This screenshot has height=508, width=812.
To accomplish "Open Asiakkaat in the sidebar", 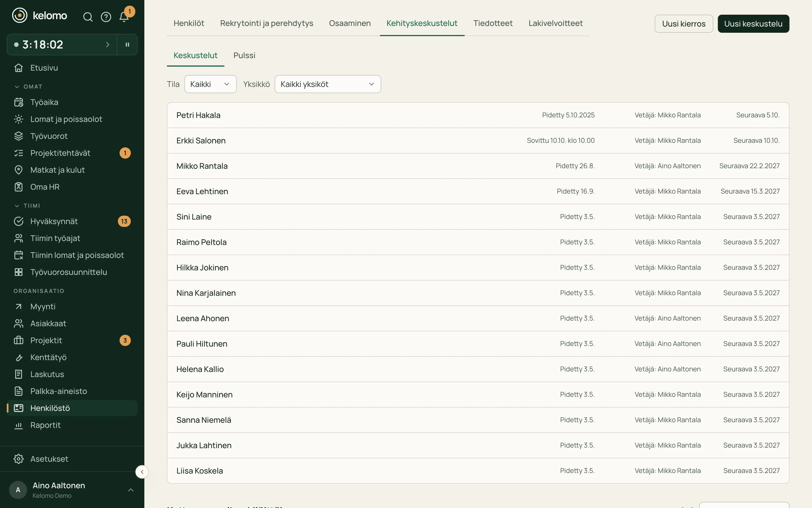I will (x=72, y=323).
